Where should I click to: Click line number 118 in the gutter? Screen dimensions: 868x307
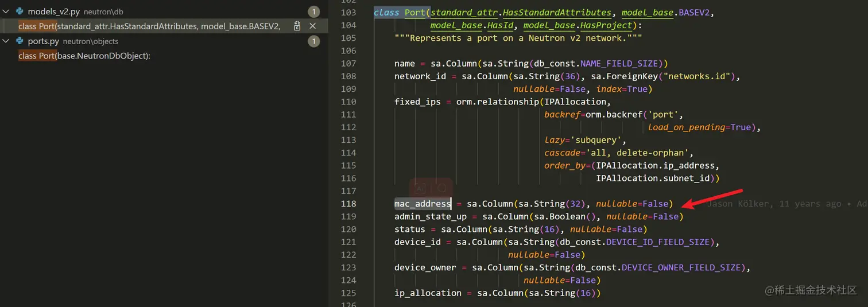point(348,204)
